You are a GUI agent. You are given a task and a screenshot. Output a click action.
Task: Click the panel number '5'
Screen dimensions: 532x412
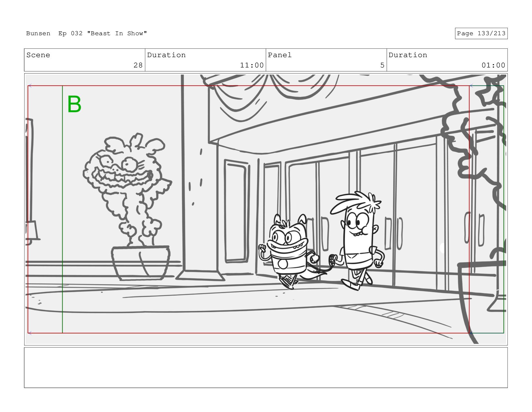coord(382,65)
